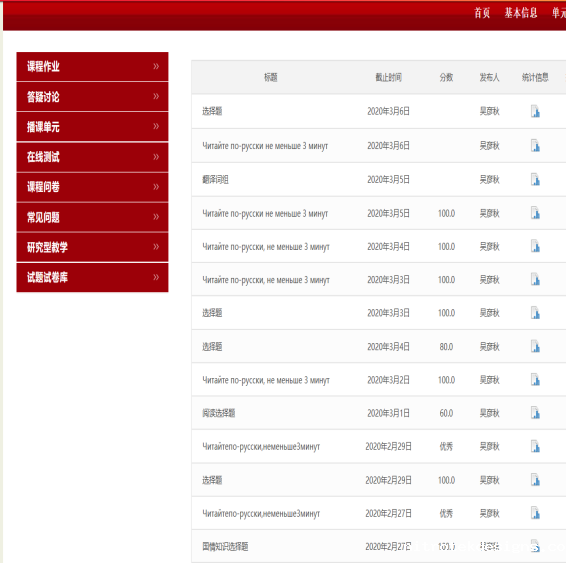Click the 截止时间 column header
Screen dimensions: 566x563
pos(388,77)
